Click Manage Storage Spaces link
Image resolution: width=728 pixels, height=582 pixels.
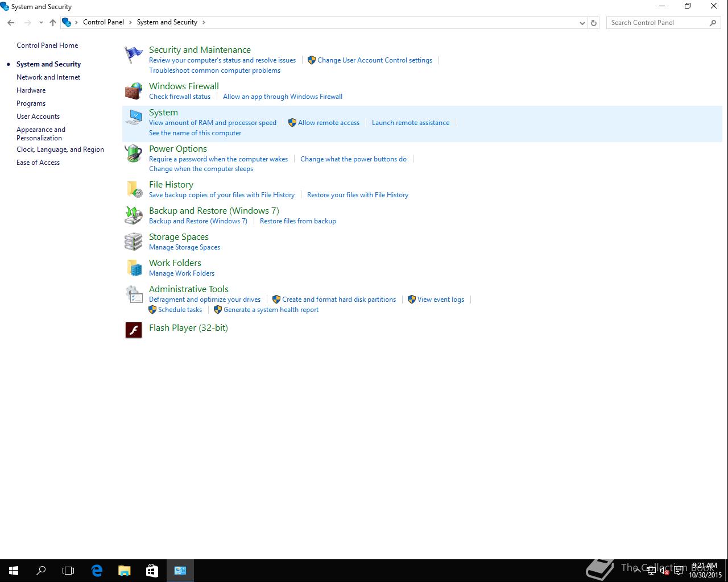pos(184,247)
